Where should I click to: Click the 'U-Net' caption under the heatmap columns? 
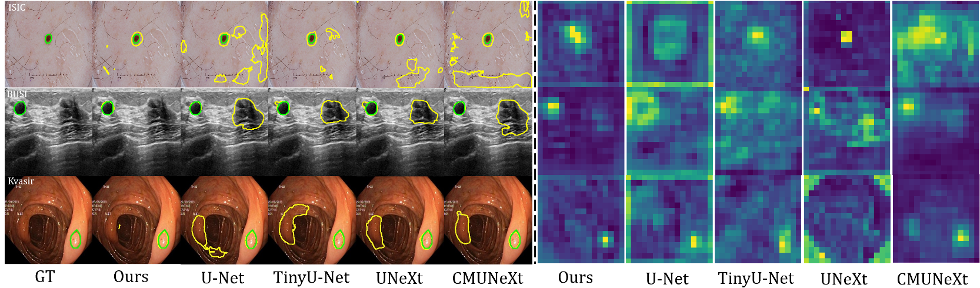[667, 279]
